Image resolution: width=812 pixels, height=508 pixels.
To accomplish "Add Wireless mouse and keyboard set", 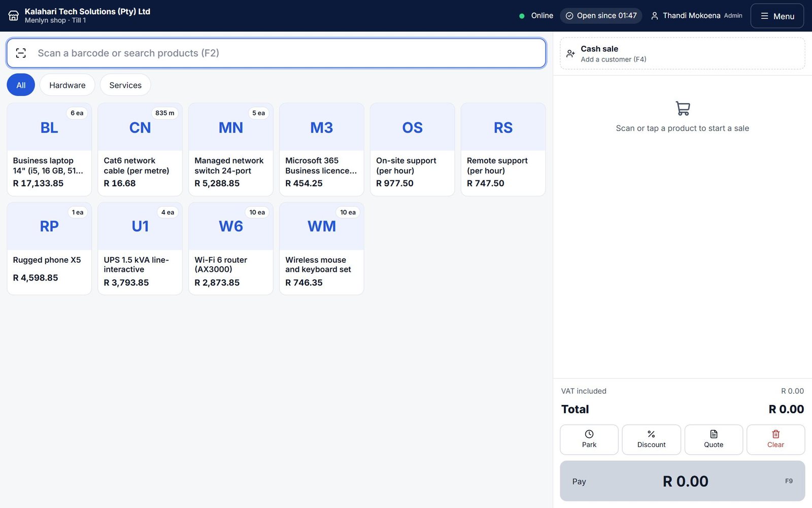I will (322, 248).
